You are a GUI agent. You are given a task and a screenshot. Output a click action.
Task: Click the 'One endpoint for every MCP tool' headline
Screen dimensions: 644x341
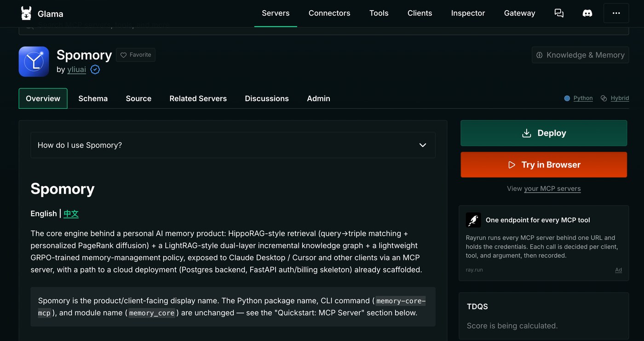click(x=538, y=220)
